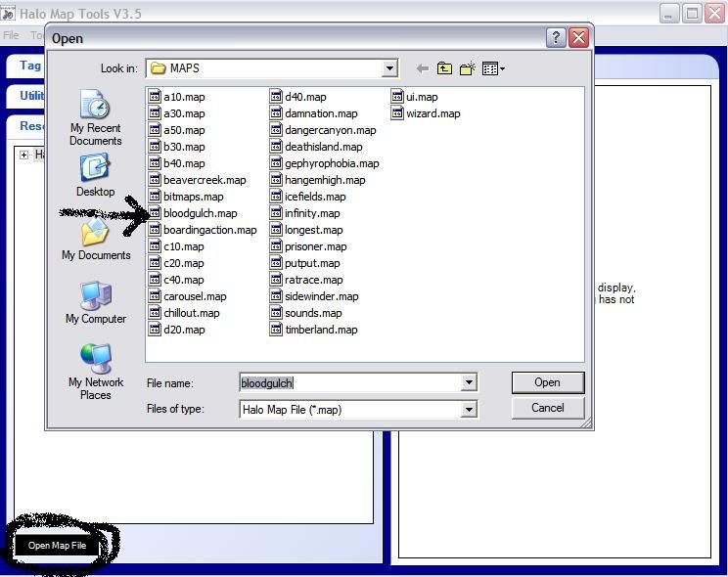Open the View menu button
728x577 pixels.
click(x=493, y=68)
